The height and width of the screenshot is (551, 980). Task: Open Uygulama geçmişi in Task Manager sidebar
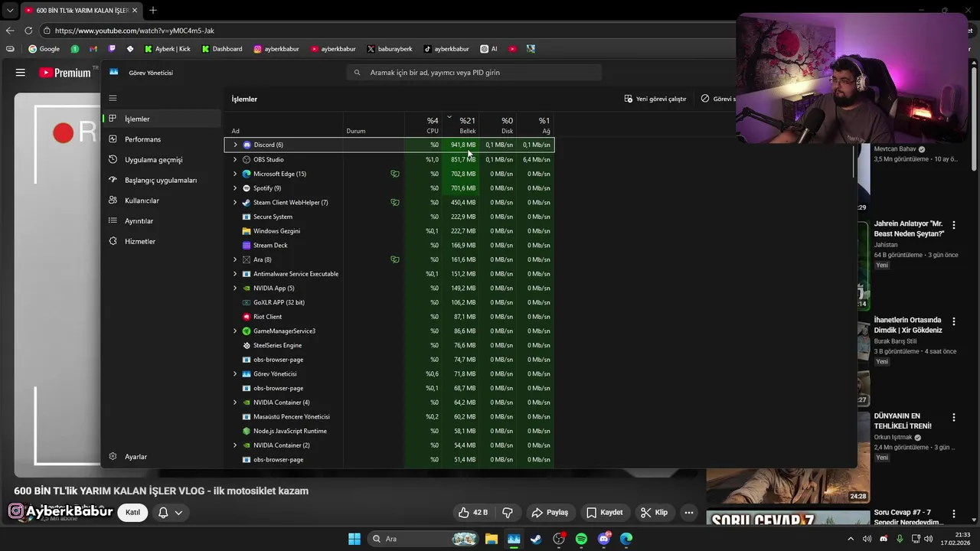click(x=162, y=160)
